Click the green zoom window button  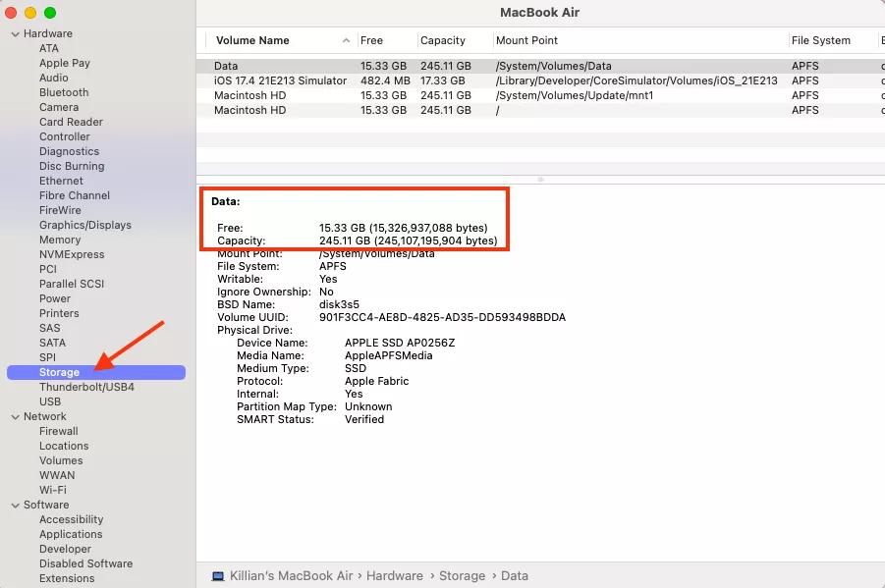50,13
